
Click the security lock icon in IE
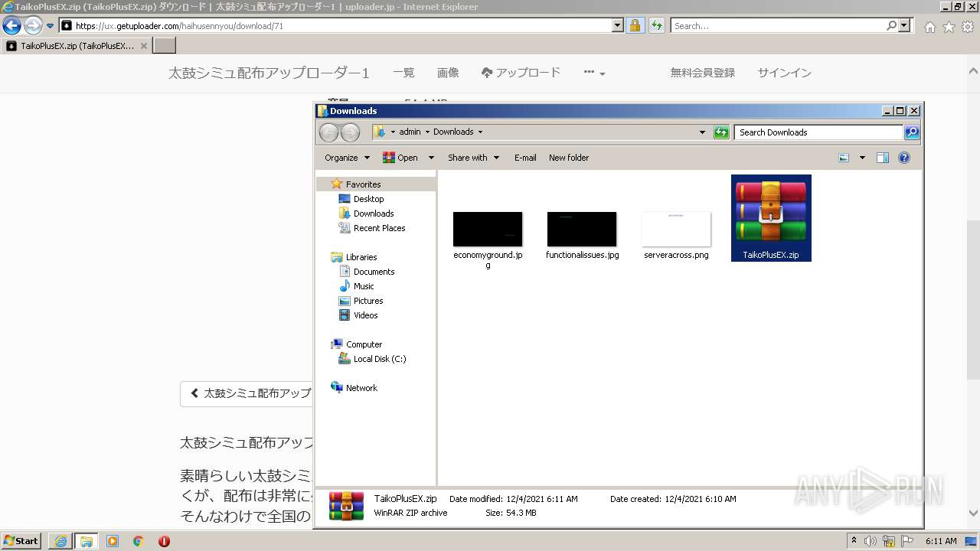(635, 25)
